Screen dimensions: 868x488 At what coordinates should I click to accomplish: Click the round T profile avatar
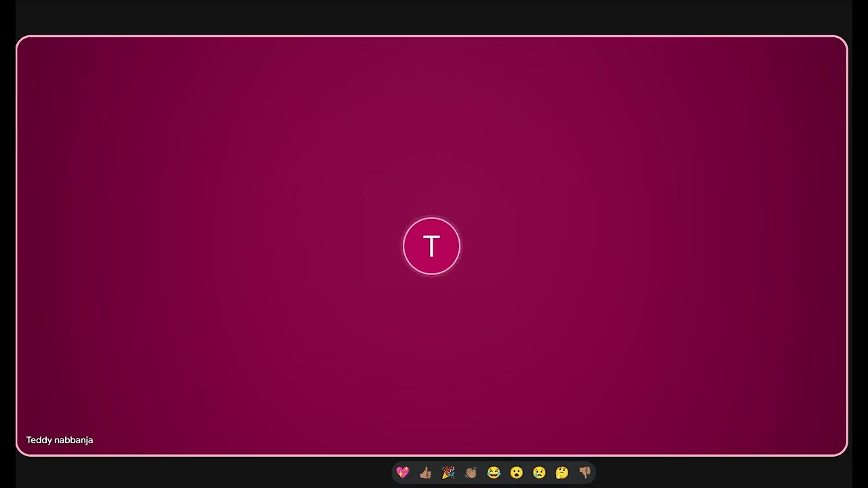click(x=431, y=246)
